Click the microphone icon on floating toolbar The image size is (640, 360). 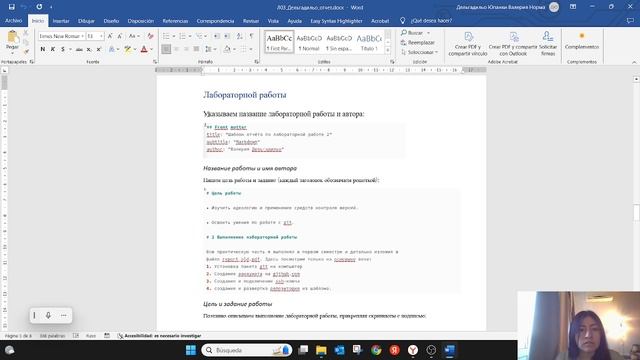point(48,315)
